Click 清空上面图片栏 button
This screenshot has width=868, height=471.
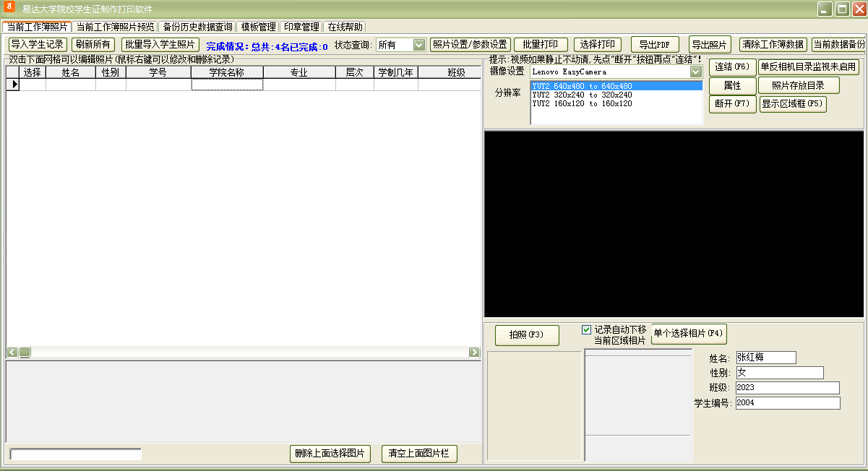coord(419,454)
